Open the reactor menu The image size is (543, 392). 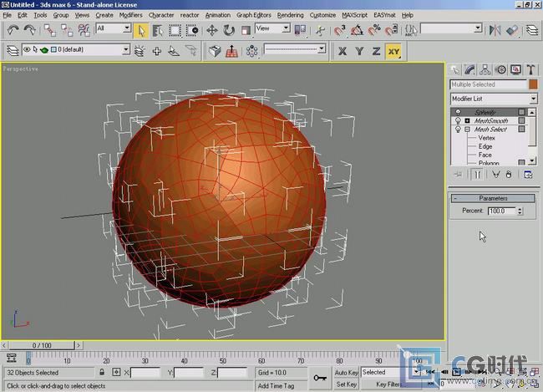(190, 15)
